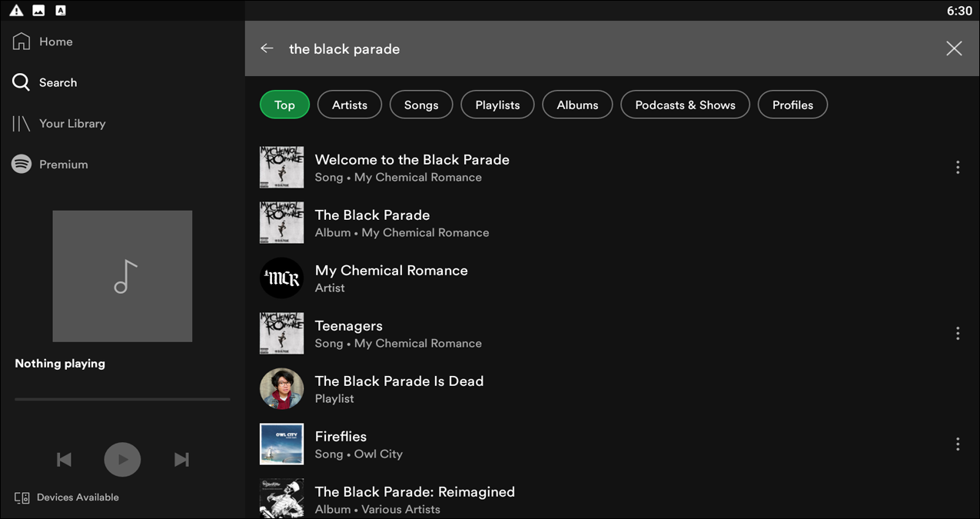980x519 pixels.
Task: Clear the search with the X icon
Action: tap(954, 48)
